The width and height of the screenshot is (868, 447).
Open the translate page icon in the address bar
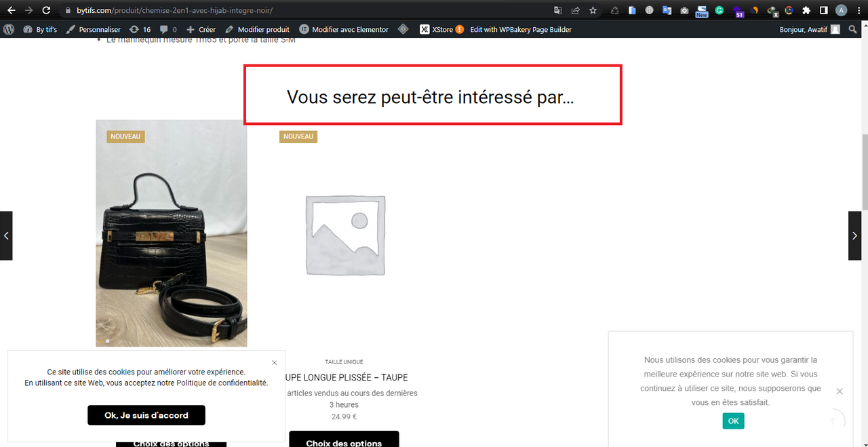(x=558, y=10)
